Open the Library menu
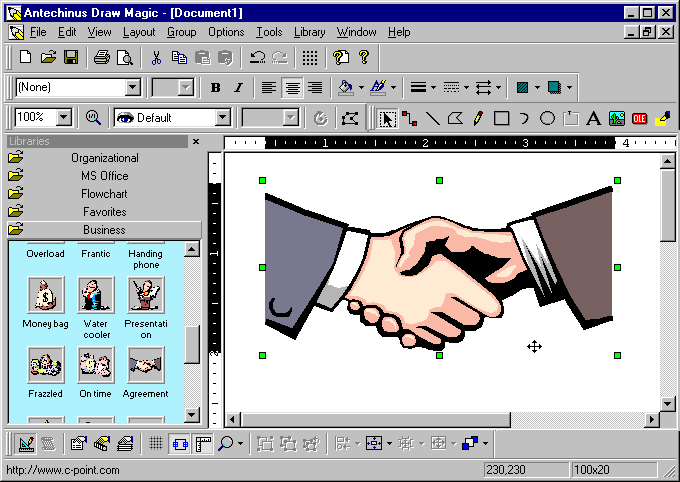This screenshot has height=482, width=680. 309,32
